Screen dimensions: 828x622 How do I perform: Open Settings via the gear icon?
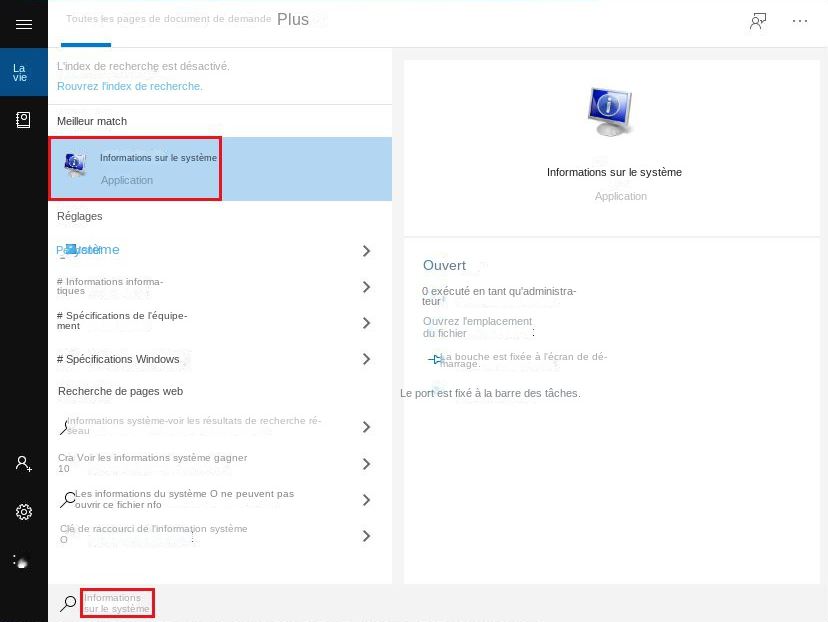pos(23,511)
